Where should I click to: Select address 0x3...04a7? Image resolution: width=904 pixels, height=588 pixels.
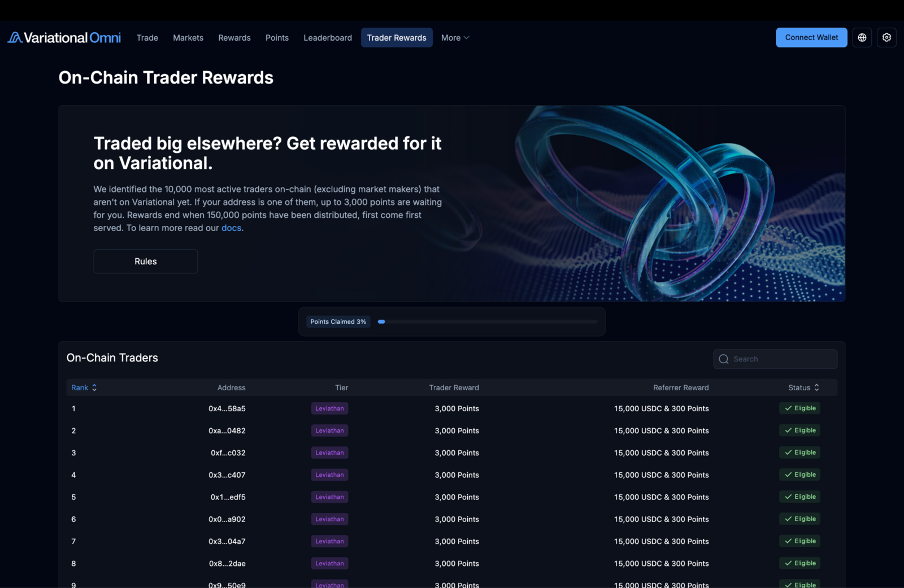click(227, 541)
